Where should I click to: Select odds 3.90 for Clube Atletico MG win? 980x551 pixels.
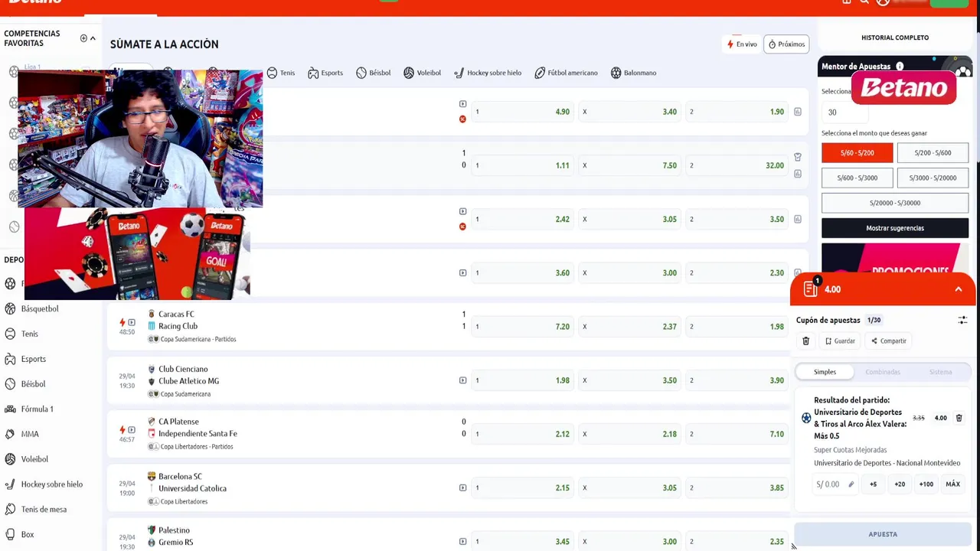pos(737,380)
